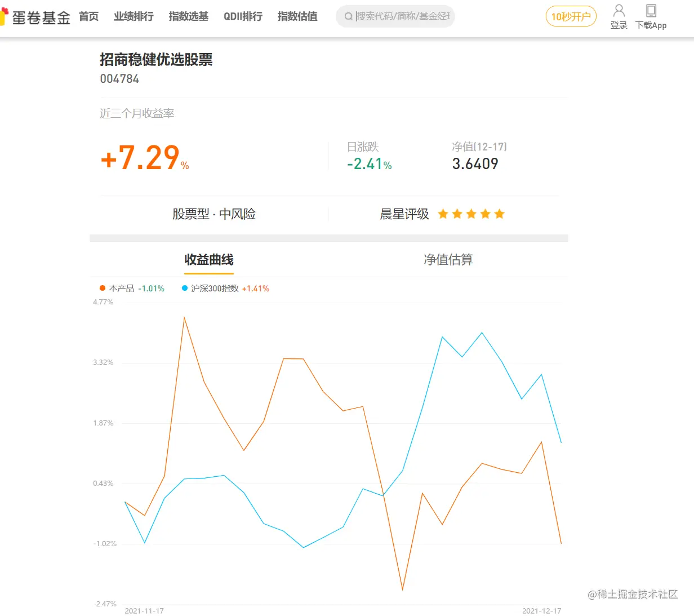Viewport: 694px width, 616px height.
Task: Click the 1.87% y-axis label
Action: pos(103,423)
